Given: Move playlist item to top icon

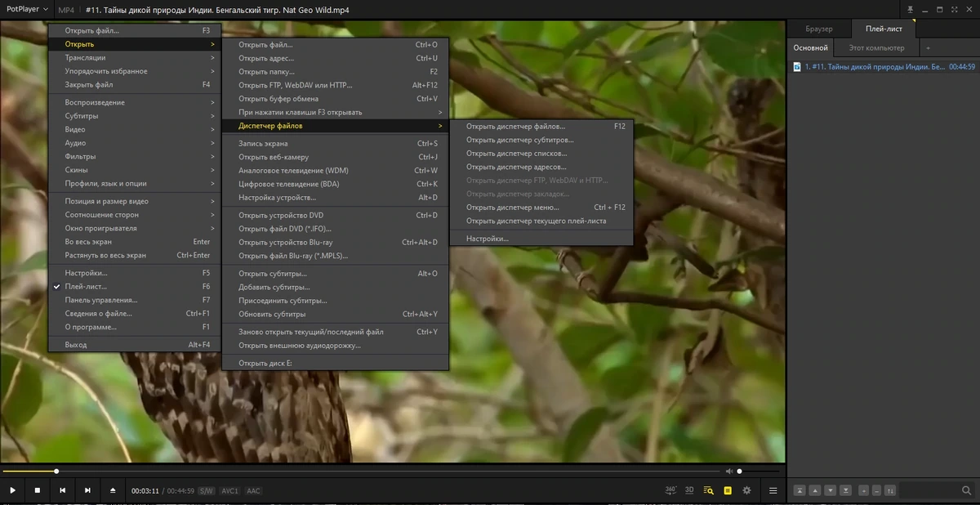Looking at the screenshot, I should (x=800, y=490).
